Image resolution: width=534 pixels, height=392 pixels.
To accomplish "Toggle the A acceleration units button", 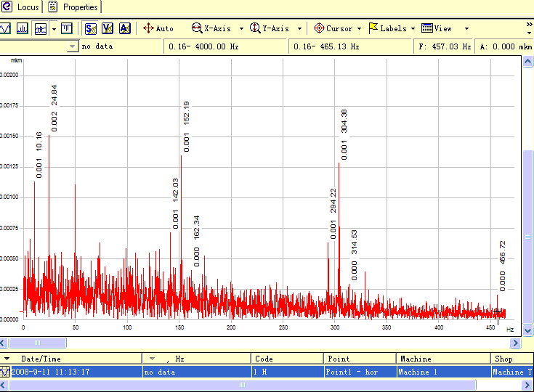I will click(x=125, y=28).
